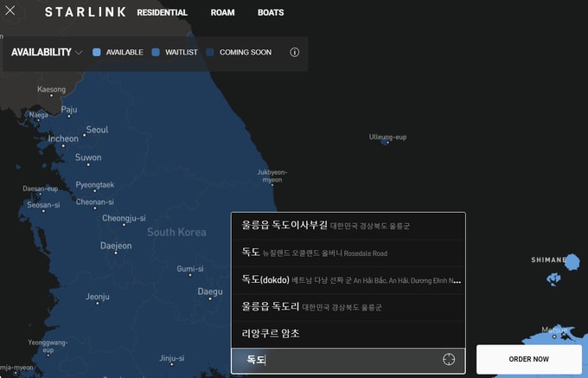This screenshot has height=378, width=588.
Task: Click SHIMANE region label on map
Action: tap(548, 259)
